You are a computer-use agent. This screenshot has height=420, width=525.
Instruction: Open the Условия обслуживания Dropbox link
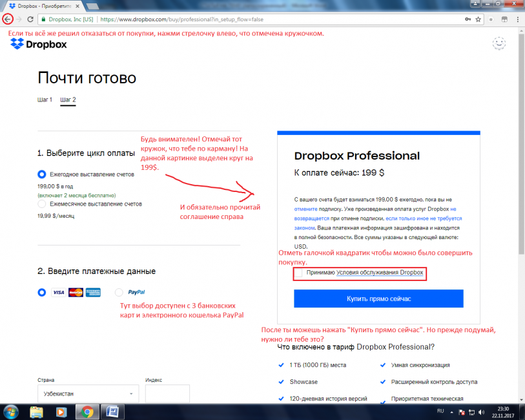380,272
